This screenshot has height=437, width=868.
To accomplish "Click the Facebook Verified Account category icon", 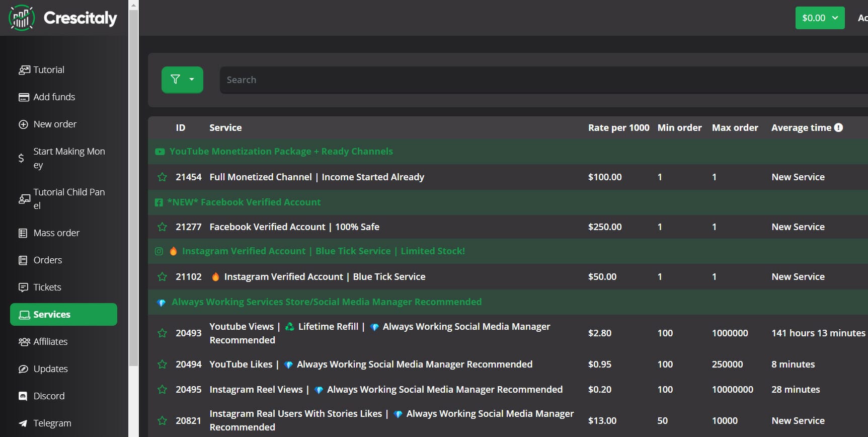I will pos(159,202).
